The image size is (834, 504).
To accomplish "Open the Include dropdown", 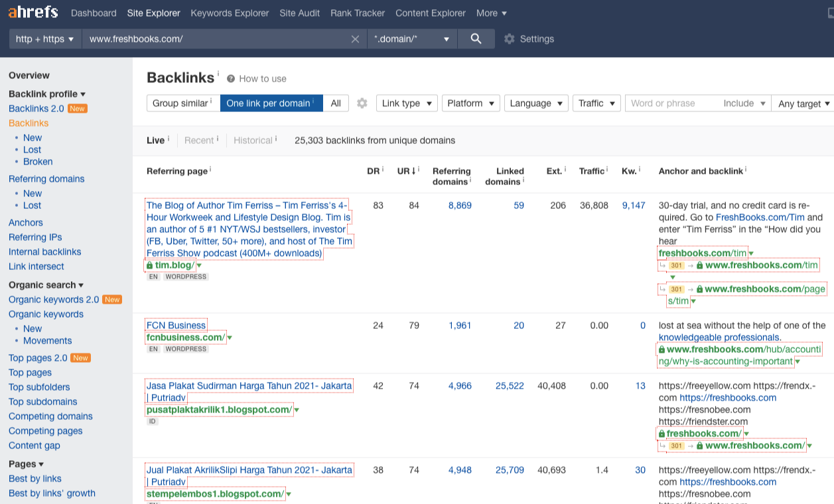I will pos(744,103).
